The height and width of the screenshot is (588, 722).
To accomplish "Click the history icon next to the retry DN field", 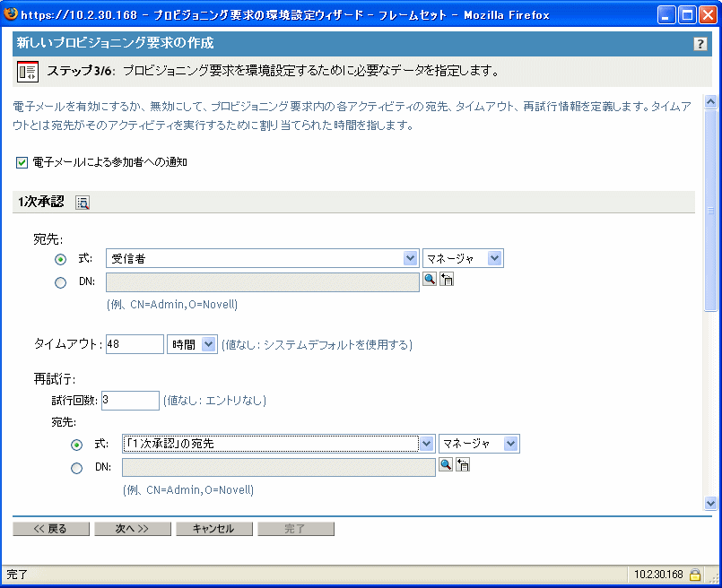I will (x=463, y=464).
